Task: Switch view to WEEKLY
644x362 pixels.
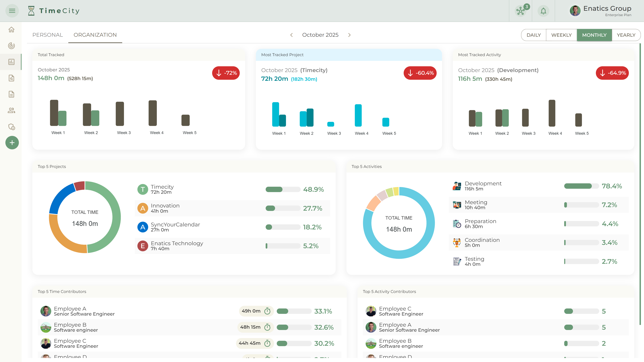Action: 561,35
